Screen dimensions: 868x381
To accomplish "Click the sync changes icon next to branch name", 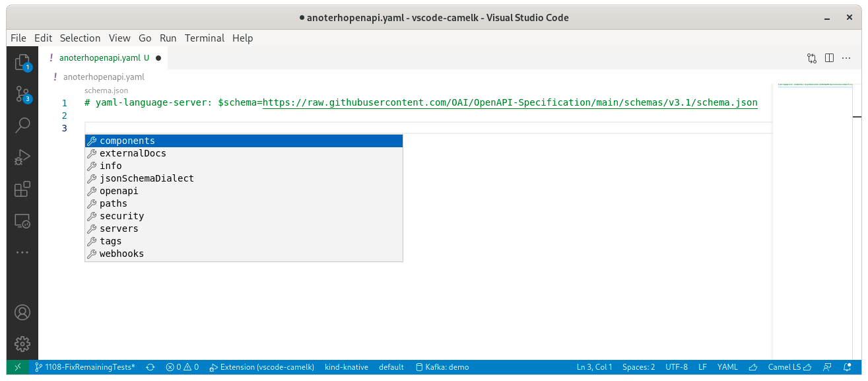I will click(150, 366).
